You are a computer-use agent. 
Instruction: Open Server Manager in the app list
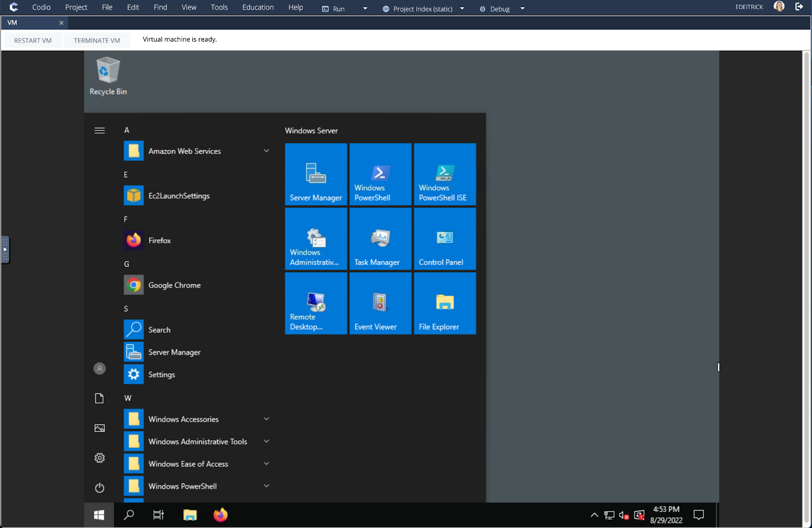tap(197, 352)
